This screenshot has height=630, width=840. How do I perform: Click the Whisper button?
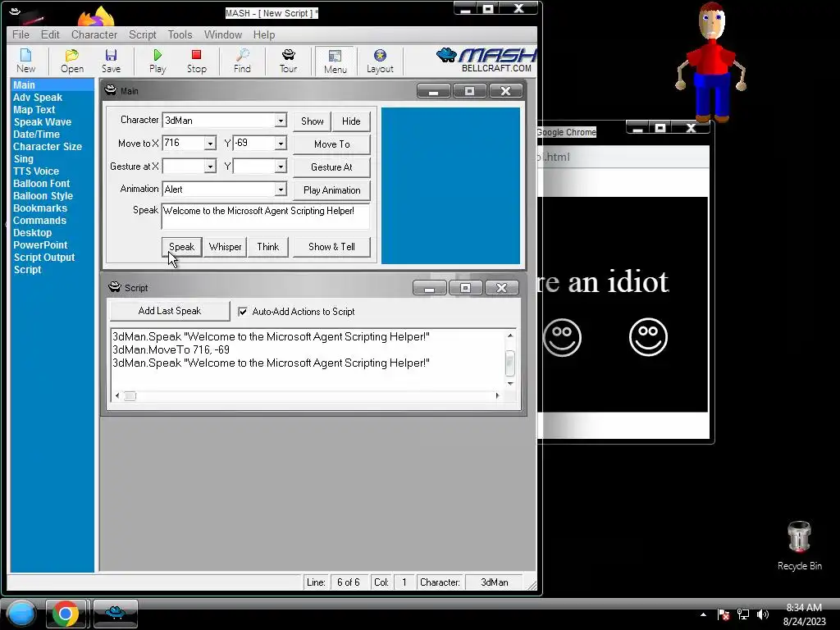[x=225, y=247]
